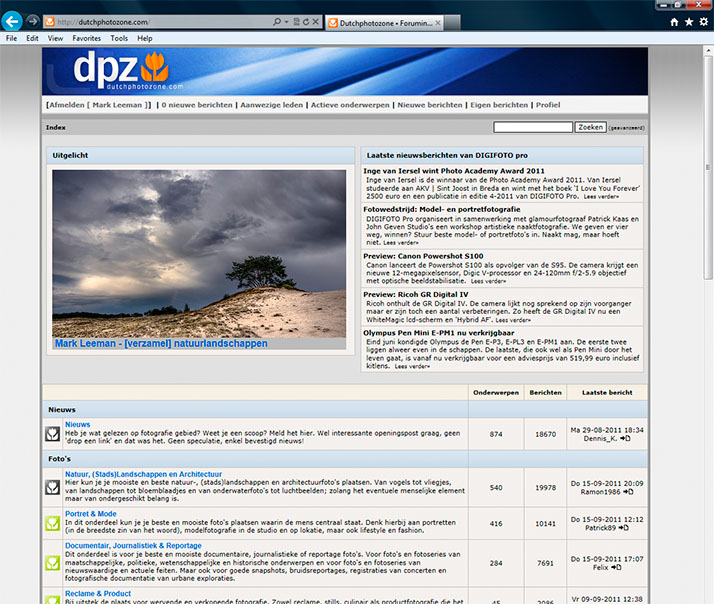Open Preview Ricoh GR Digital IV headline
This screenshot has height=604, width=714.
point(415,294)
